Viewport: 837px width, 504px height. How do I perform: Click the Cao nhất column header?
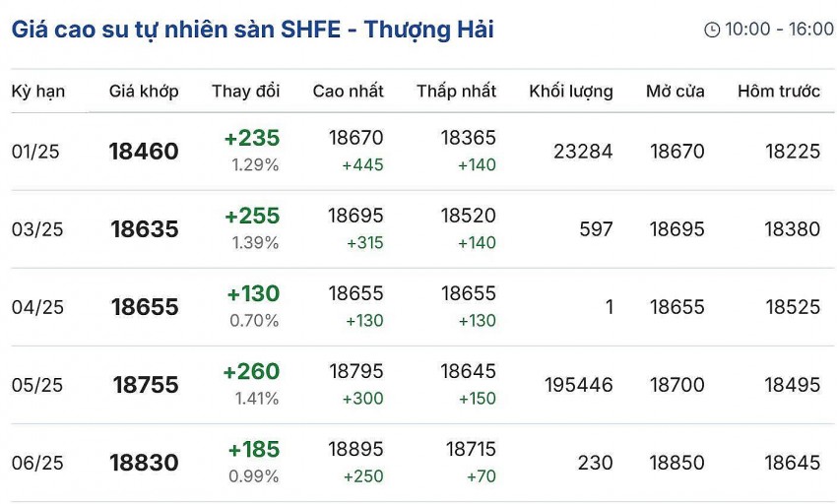[348, 92]
